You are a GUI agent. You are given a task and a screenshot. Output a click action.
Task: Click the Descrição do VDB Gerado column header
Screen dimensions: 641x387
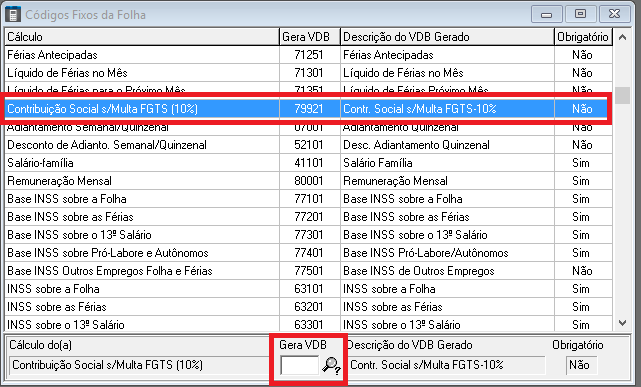pos(447,37)
